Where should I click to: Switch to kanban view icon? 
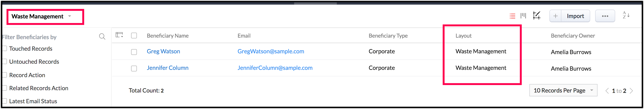[523, 16]
